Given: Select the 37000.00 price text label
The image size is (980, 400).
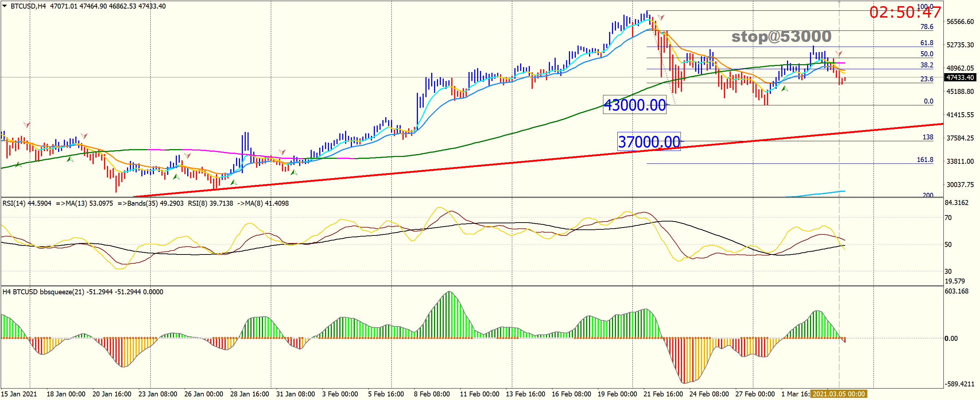Looking at the screenshot, I should [x=649, y=142].
